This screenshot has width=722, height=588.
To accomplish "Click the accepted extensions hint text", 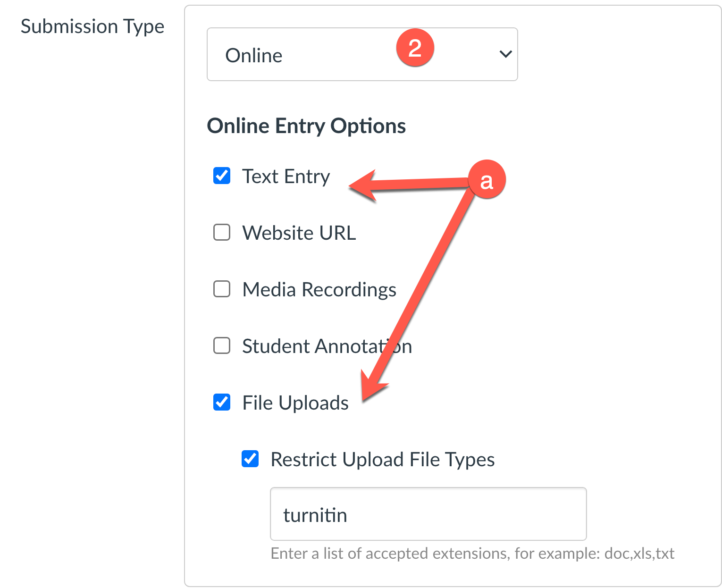I will pyautogui.click(x=472, y=553).
